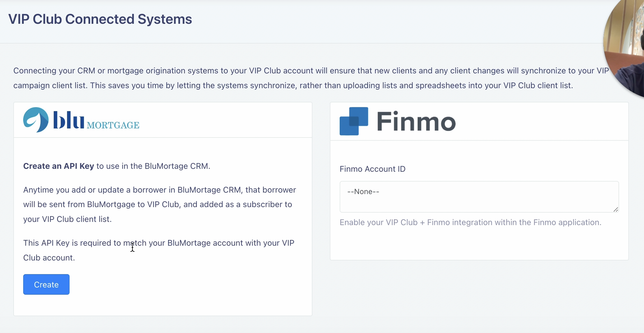This screenshot has height=333, width=644.
Task: Click the webcam video thumbnail
Action: 626,46
